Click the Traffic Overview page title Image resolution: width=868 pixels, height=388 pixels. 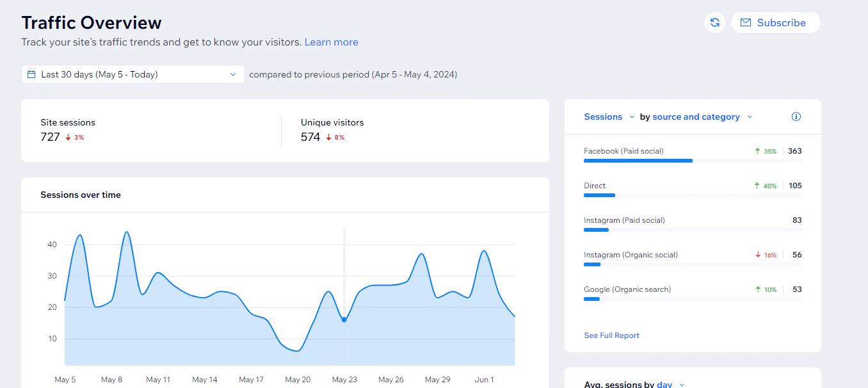(92, 23)
